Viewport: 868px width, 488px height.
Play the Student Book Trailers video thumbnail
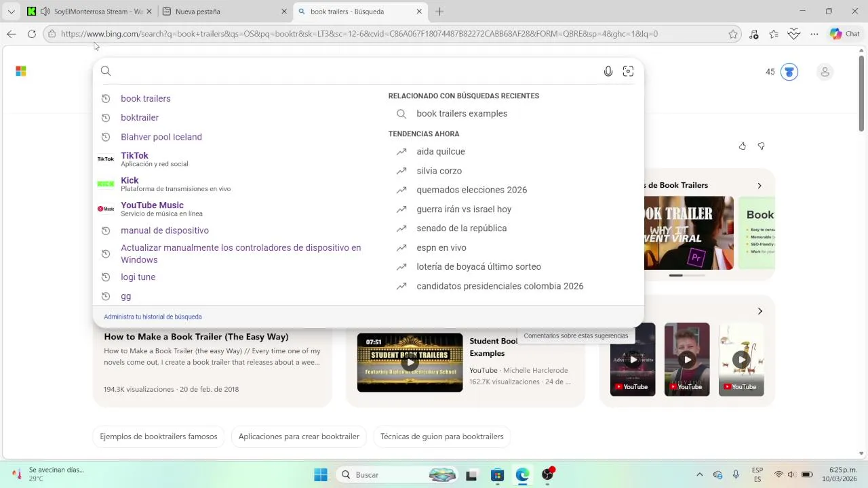coord(410,363)
